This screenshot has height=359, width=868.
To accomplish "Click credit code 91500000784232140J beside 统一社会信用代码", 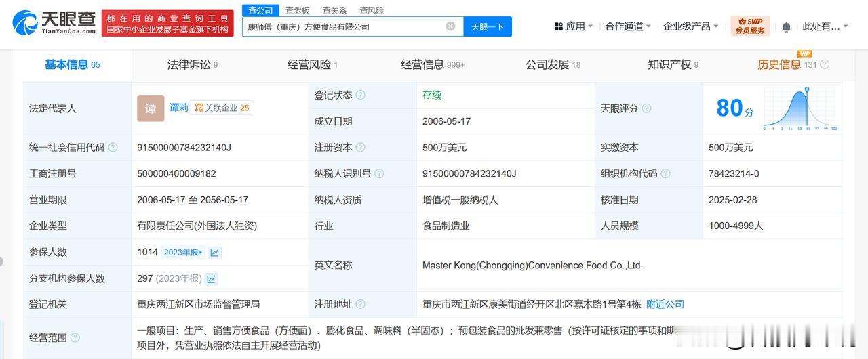I will (184, 148).
